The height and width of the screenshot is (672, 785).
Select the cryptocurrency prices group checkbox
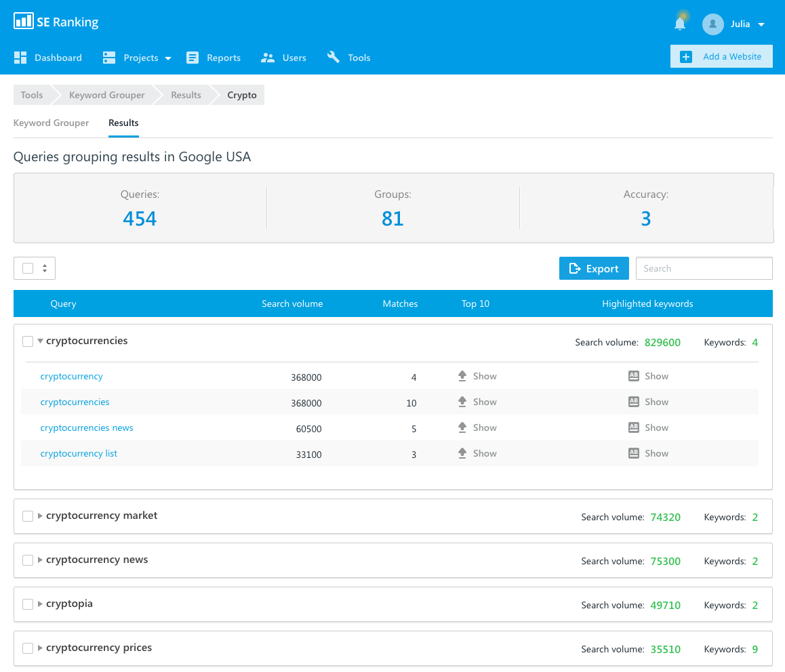pyautogui.click(x=28, y=648)
